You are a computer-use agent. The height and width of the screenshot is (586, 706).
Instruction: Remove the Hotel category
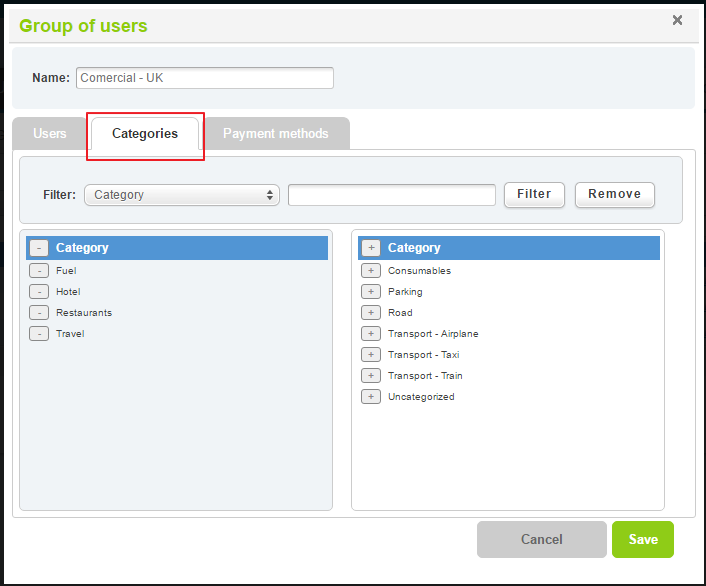coord(39,292)
